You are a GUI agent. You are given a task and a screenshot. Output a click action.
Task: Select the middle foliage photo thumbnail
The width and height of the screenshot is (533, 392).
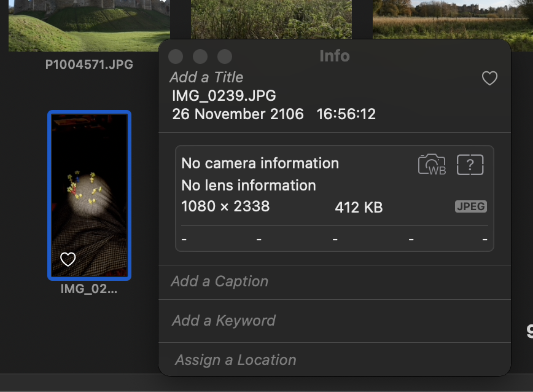(x=271, y=18)
